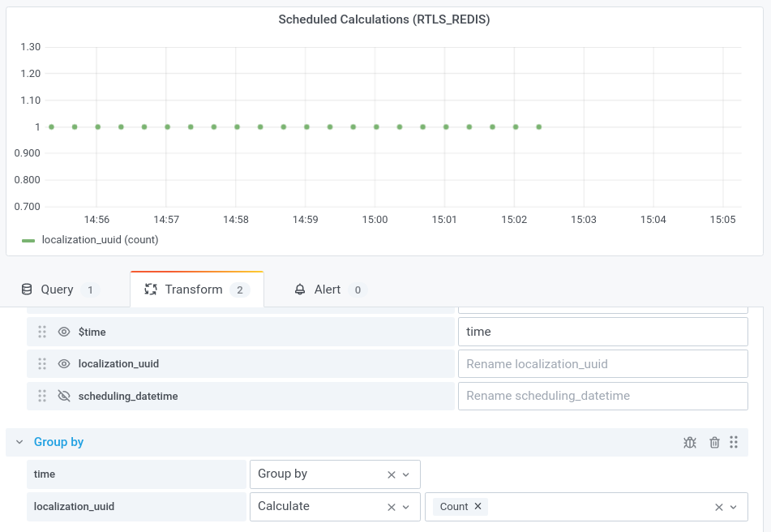Click the drag handle beside localization_uuid field

[42, 363]
